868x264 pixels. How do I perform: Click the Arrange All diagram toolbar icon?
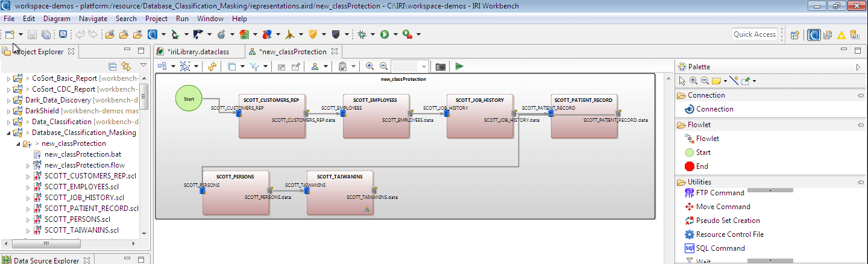coord(162,66)
